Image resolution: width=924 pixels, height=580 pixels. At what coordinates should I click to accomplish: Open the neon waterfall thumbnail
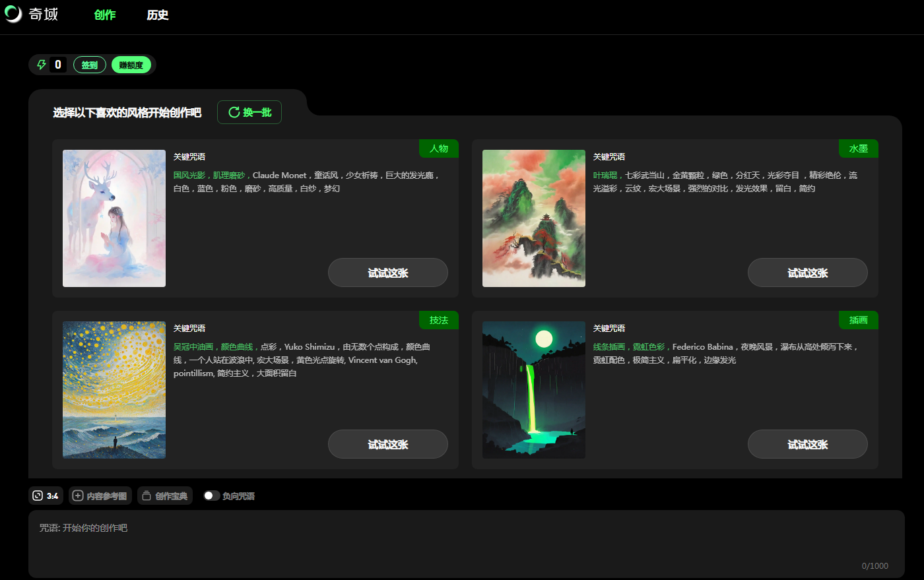click(534, 390)
